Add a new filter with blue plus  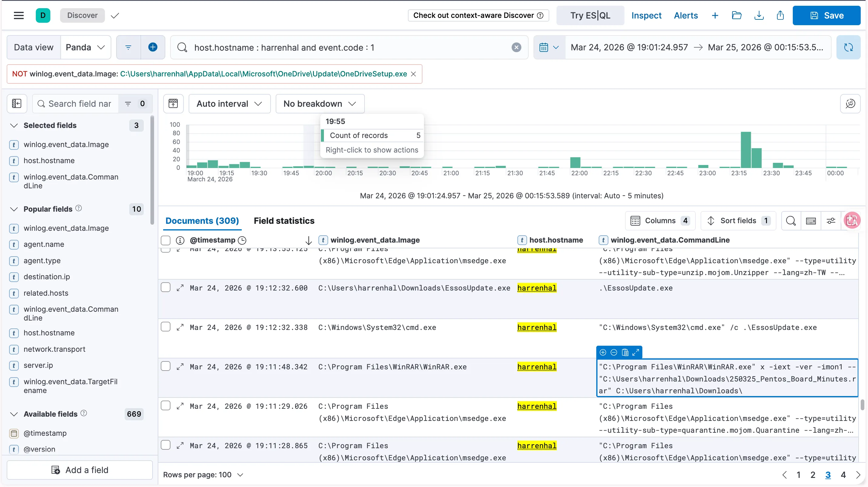[153, 48]
